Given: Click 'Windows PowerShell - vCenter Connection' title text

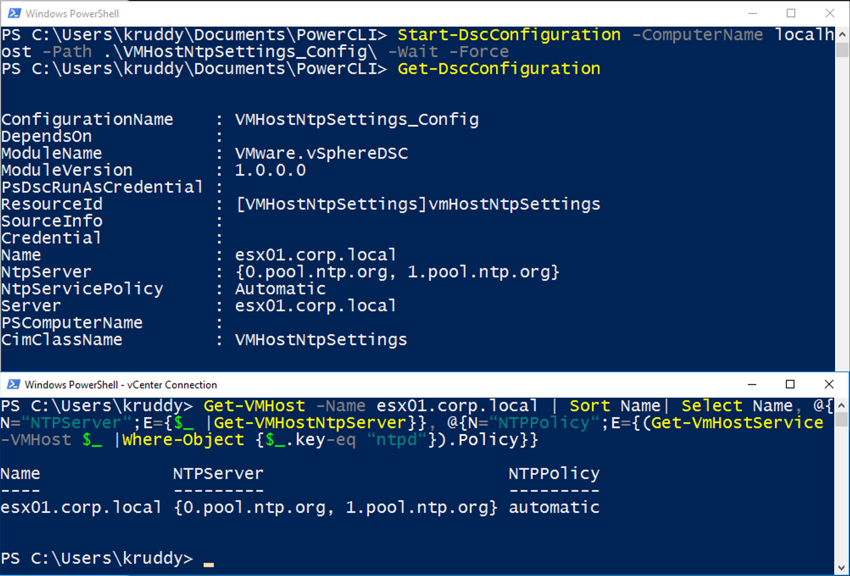Looking at the screenshot, I should click(121, 385).
